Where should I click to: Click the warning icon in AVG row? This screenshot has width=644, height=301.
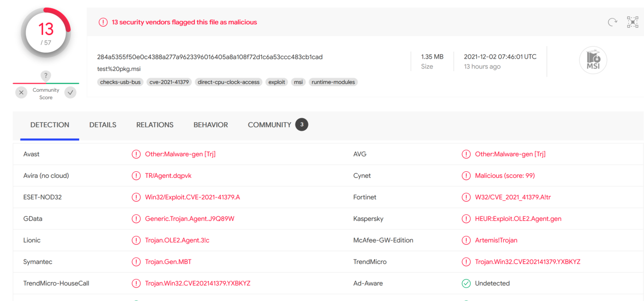point(466,154)
